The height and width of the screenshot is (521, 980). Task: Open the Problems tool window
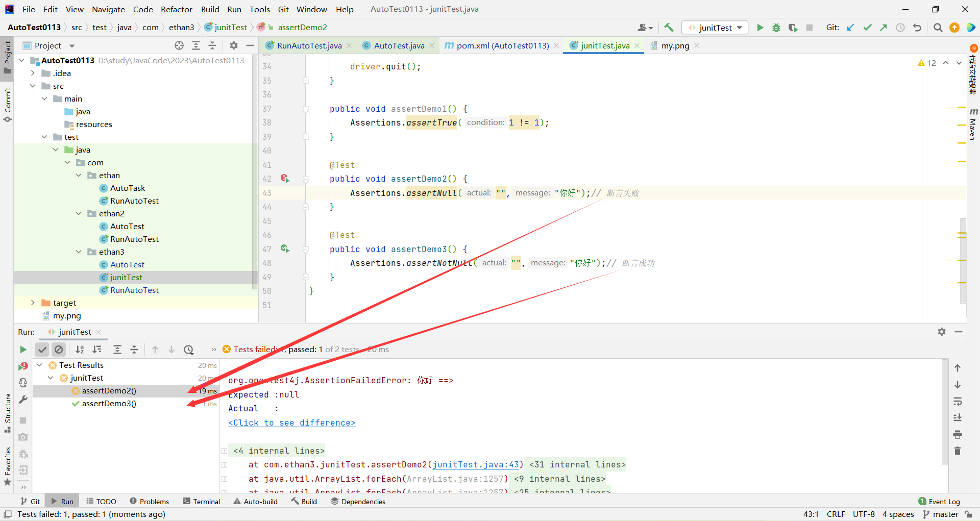tap(149, 502)
